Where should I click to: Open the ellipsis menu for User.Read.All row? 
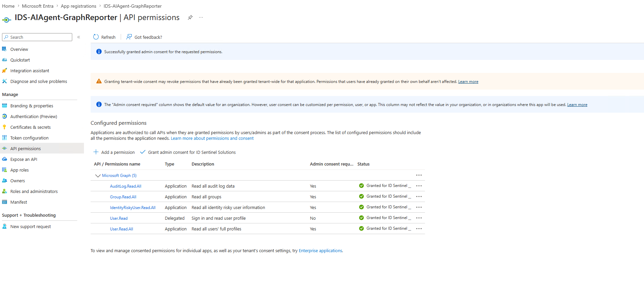pyautogui.click(x=419, y=229)
